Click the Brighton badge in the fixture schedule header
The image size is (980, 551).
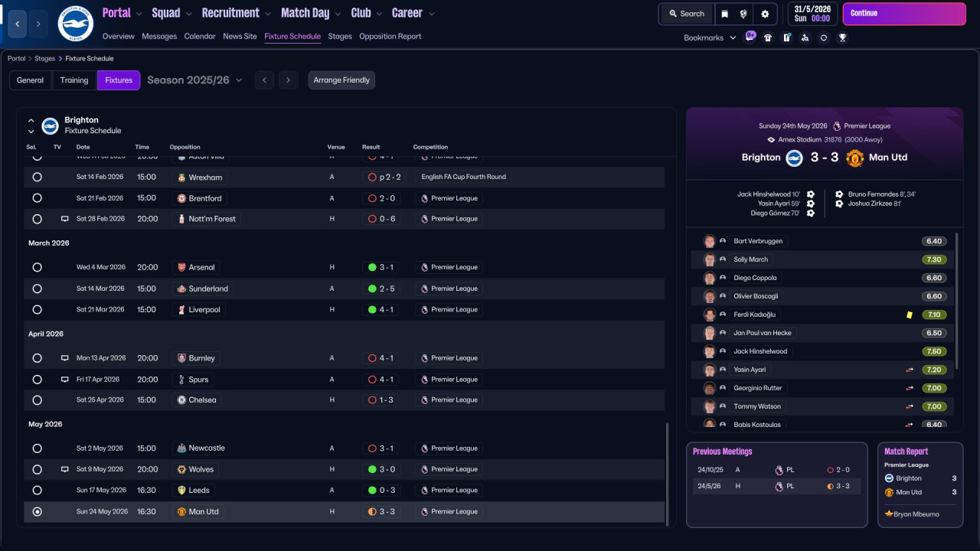(x=50, y=126)
